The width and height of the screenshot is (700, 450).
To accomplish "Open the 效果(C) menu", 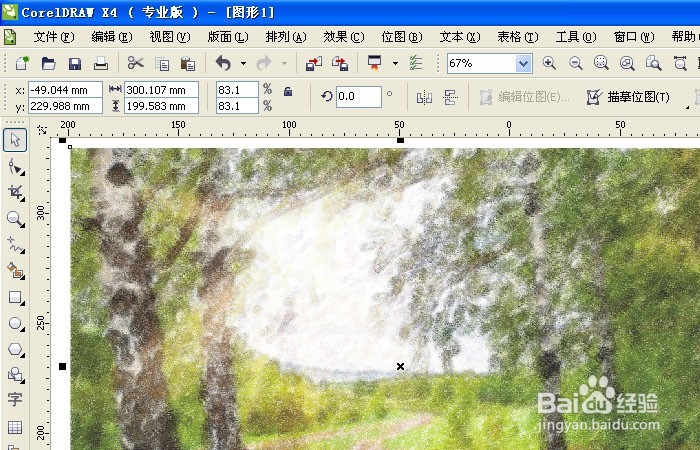I will click(x=344, y=37).
